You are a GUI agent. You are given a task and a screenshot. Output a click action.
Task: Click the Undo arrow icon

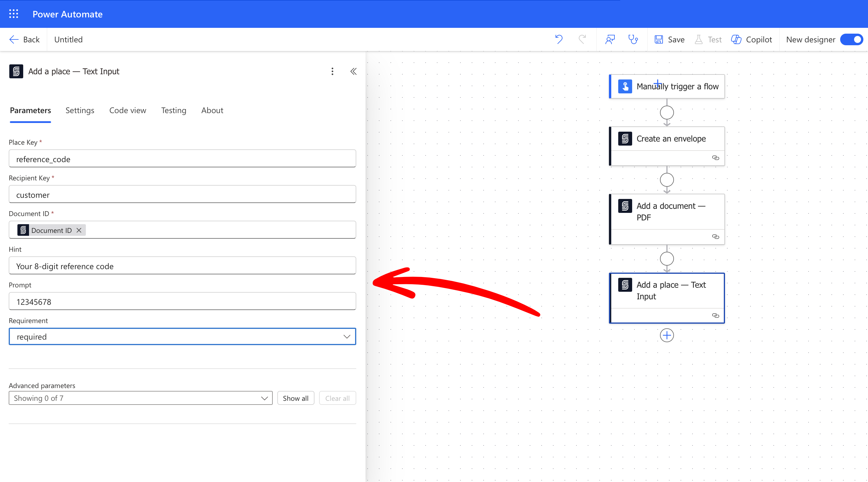tap(559, 39)
